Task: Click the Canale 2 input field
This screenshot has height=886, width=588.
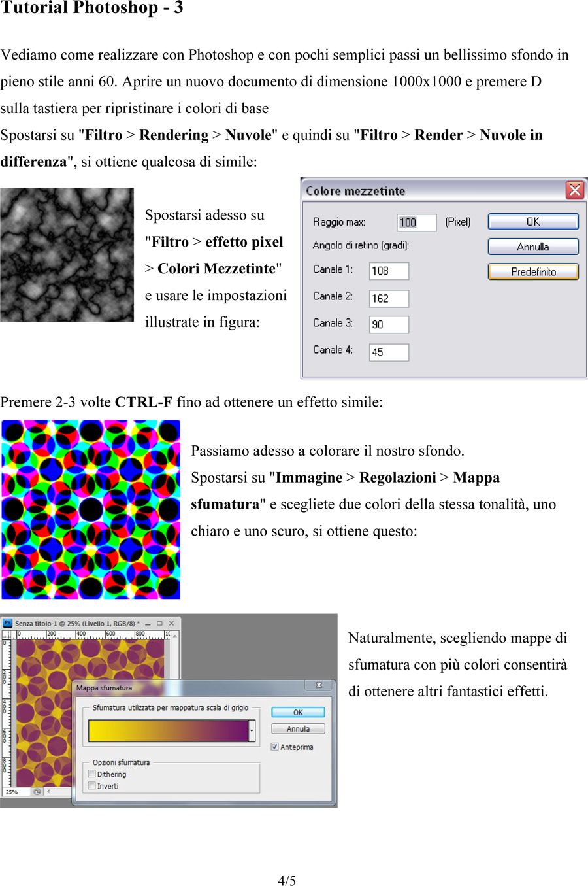Action: coord(389,298)
